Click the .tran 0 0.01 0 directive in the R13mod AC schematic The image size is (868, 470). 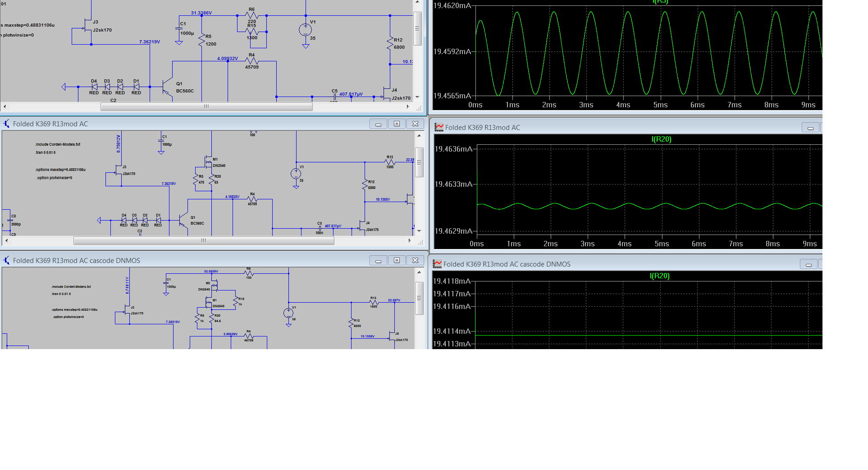(46, 152)
